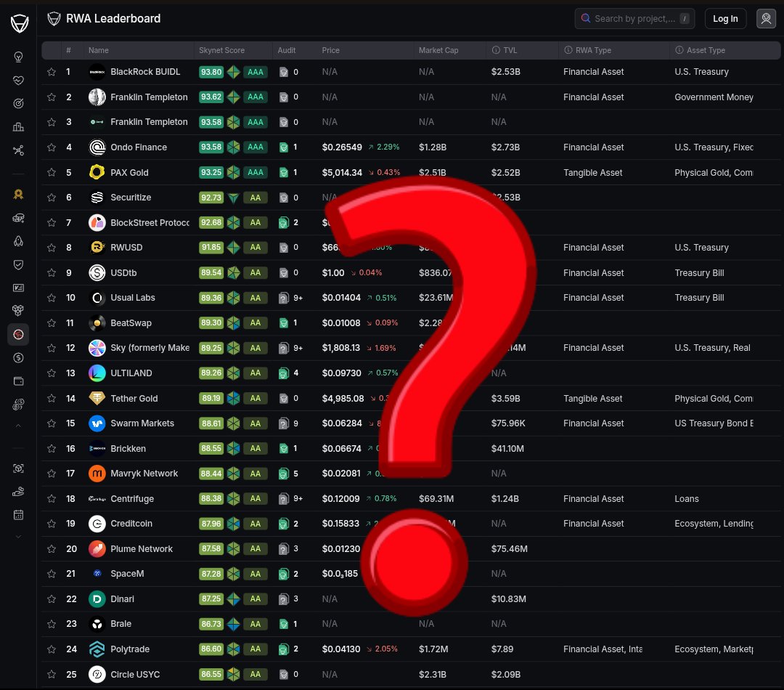784x690 pixels.
Task: Favorite USDtb with its star
Action: tap(52, 272)
